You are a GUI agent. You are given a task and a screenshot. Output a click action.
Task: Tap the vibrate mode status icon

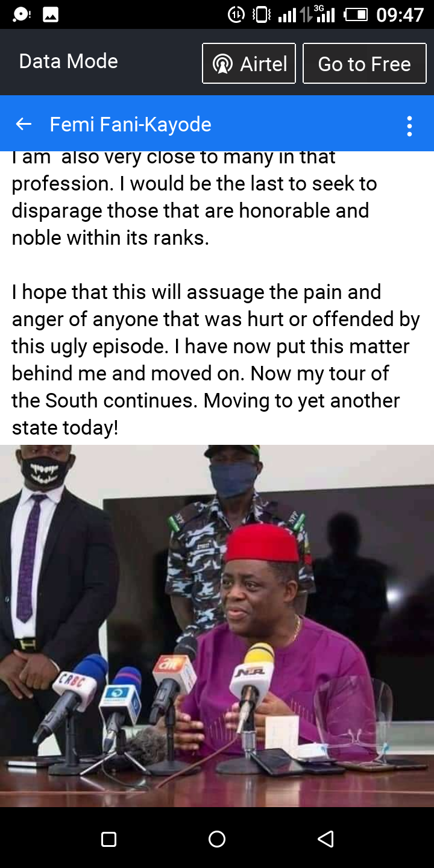pos(262,14)
